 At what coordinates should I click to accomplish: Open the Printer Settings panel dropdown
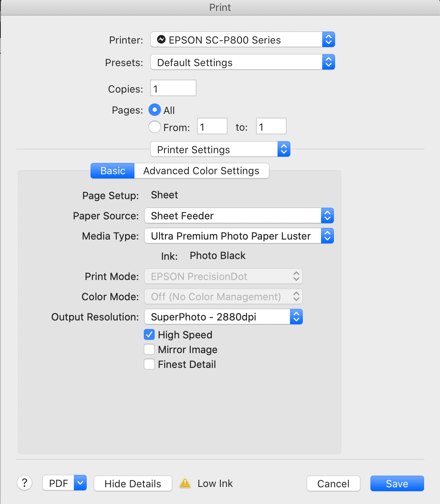pos(220,149)
